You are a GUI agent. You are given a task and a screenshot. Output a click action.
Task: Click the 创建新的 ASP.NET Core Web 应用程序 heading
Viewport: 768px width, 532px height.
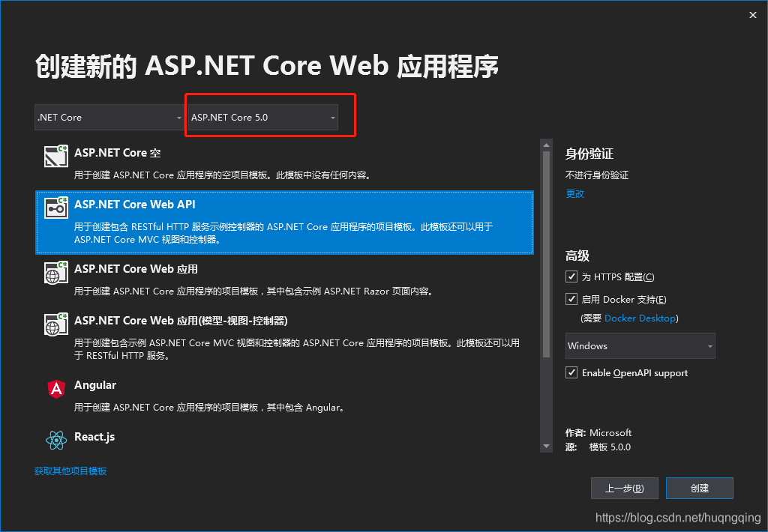point(267,66)
